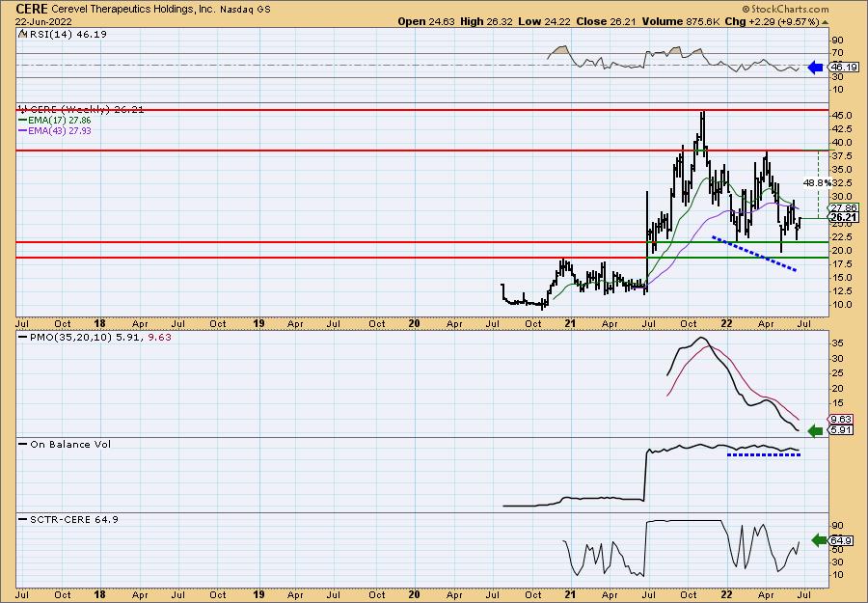Click the 90 tick on the RSI axis
Viewport: 868px width, 603px height.
(x=837, y=41)
